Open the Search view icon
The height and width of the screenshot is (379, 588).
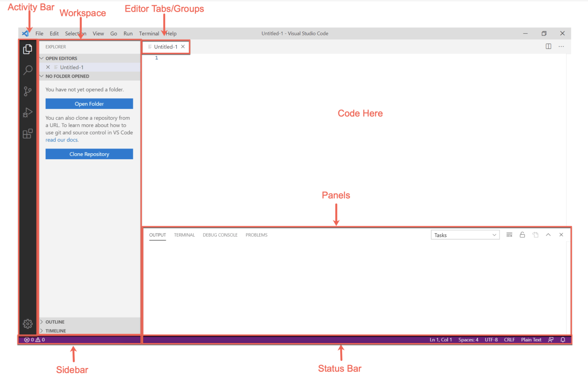pos(28,70)
